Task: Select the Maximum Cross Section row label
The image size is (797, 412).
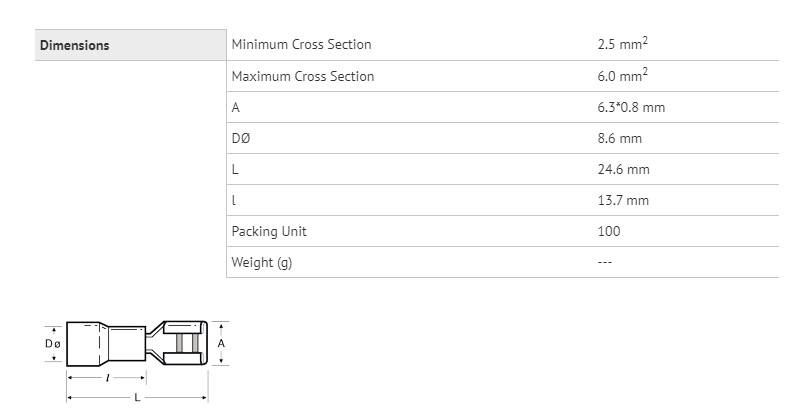Action: 303,76
